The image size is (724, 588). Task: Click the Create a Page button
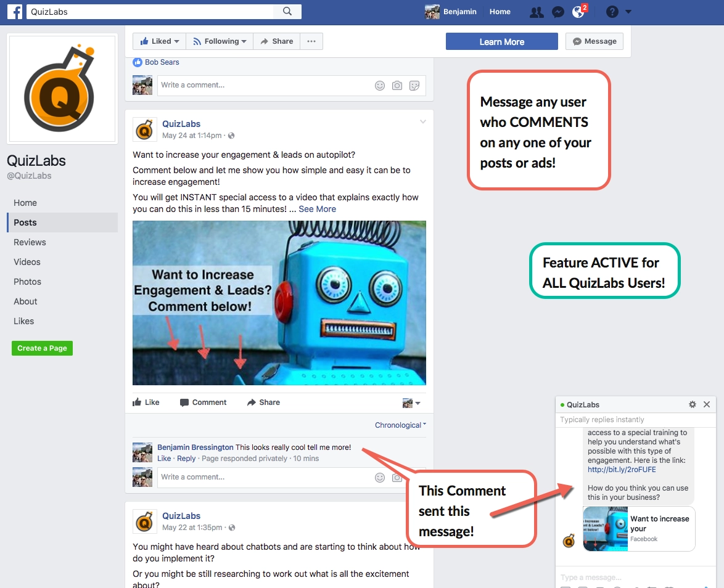(x=42, y=348)
